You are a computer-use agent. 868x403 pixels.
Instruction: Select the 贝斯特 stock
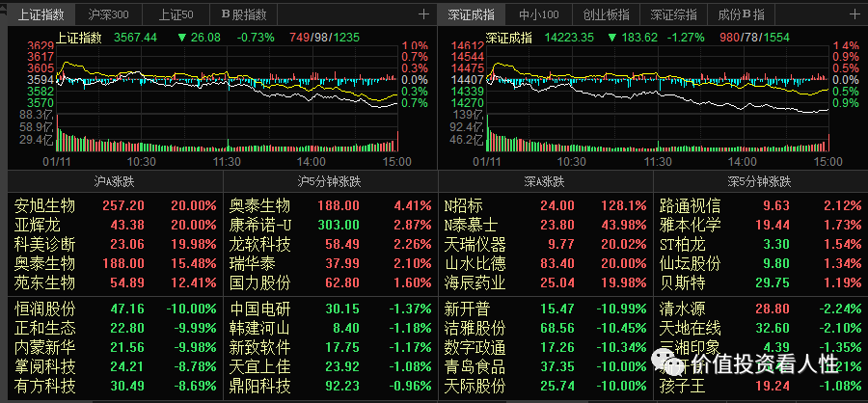click(761, 282)
